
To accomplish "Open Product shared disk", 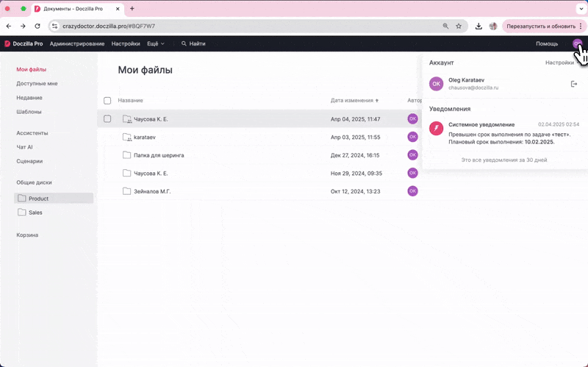I will (53, 198).
